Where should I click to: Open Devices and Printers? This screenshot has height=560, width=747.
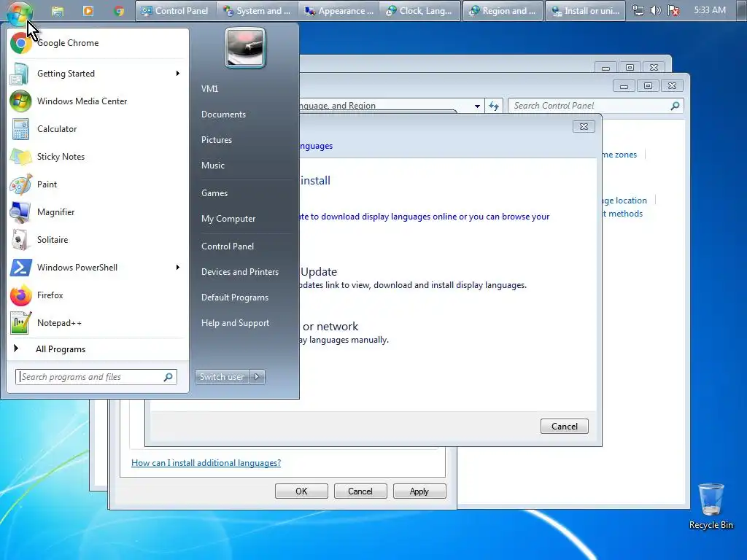239,272
